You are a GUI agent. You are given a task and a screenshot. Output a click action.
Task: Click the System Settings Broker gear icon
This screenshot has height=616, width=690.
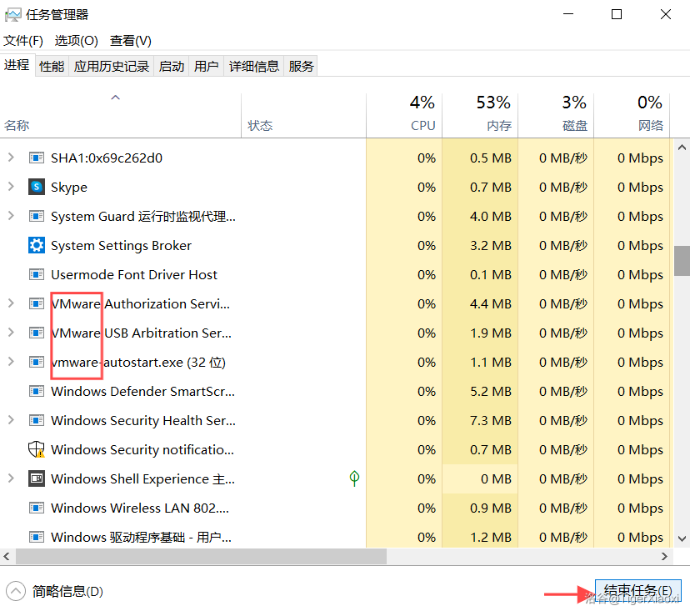[x=37, y=245]
